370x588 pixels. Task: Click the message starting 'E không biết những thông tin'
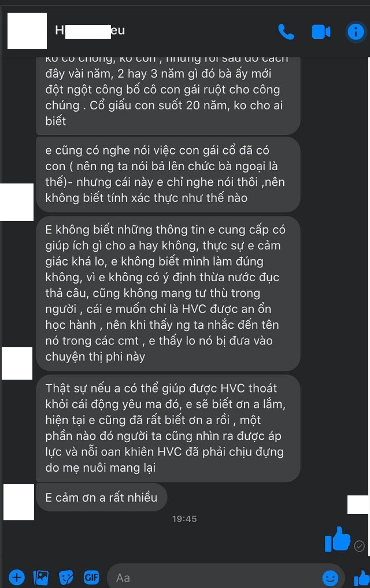168,293
